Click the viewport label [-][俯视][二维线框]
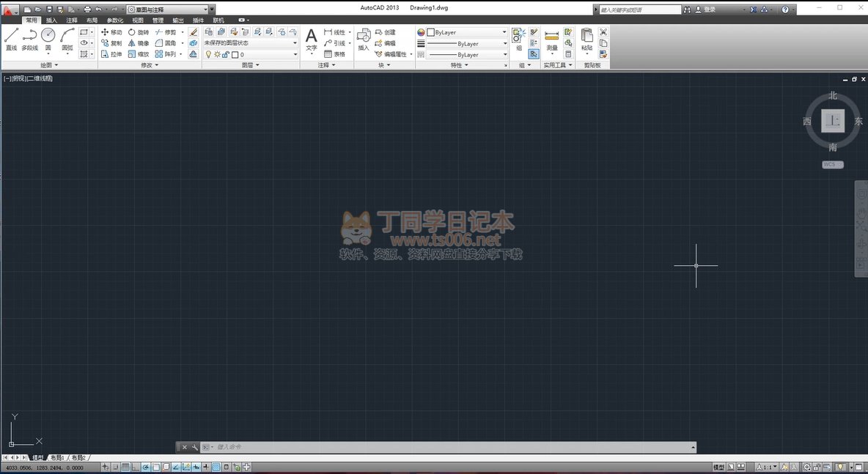The image size is (868, 474). pos(28,78)
